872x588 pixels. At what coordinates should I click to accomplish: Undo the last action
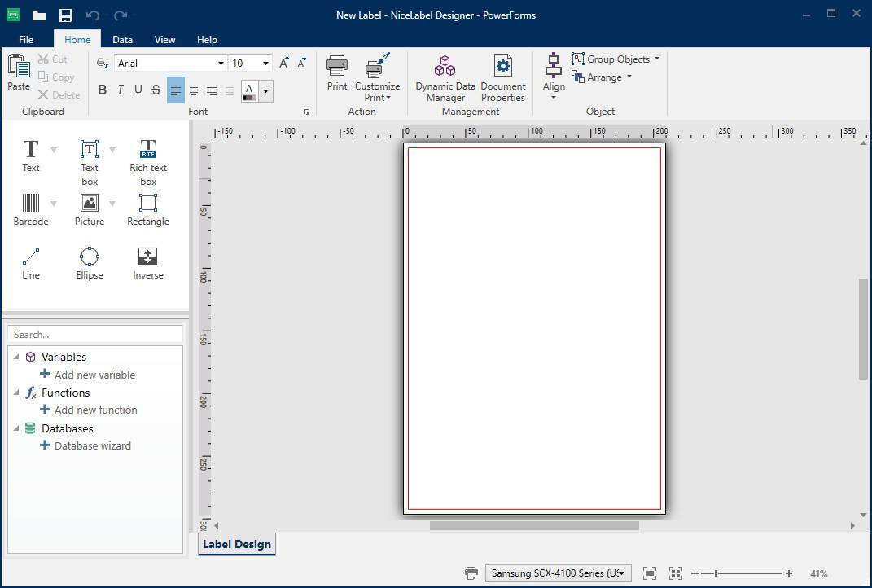92,15
